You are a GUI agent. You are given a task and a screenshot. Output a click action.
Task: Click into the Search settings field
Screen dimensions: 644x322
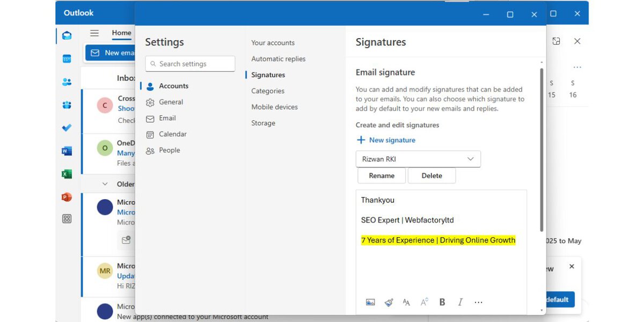coord(190,64)
